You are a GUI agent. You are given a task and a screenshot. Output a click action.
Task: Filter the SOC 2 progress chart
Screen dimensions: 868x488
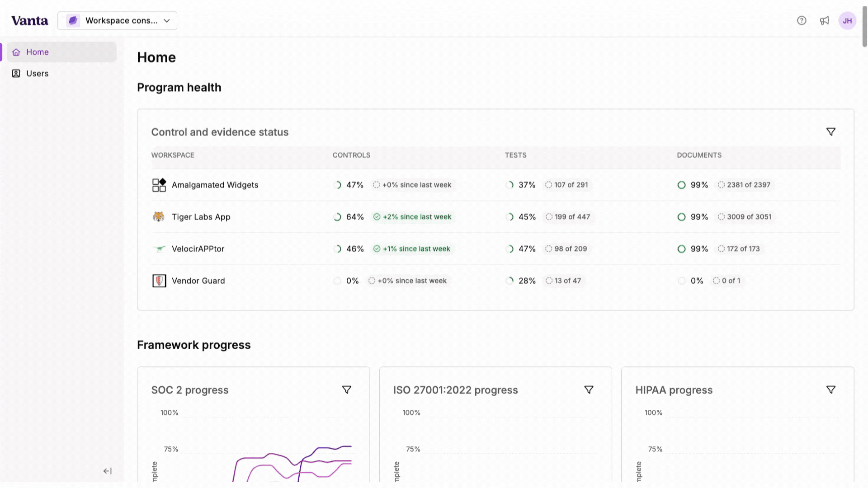(347, 390)
